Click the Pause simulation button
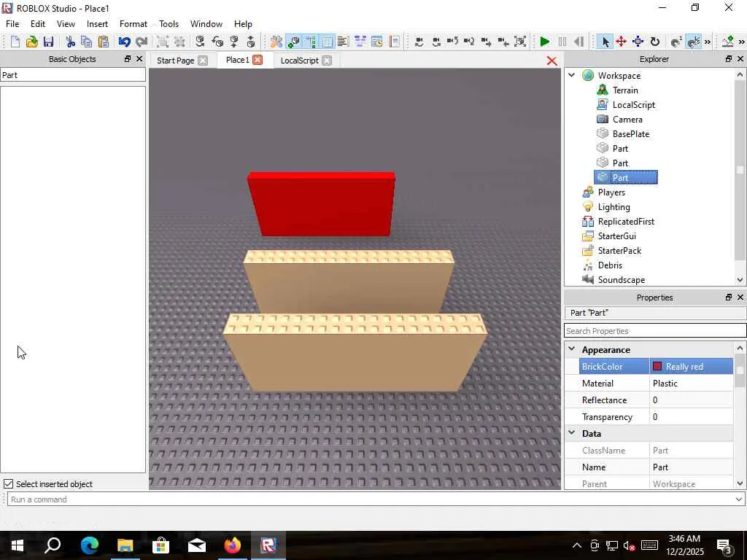The image size is (747, 560). (562, 42)
